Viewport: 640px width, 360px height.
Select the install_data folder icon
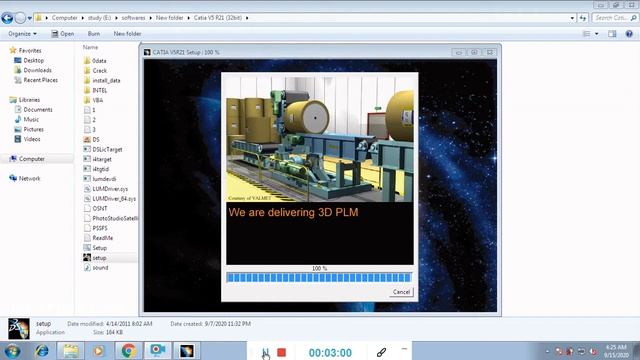pos(87,80)
